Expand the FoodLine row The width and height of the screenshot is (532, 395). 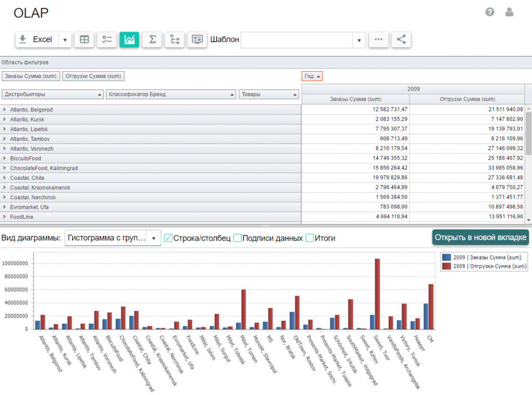[4, 217]
